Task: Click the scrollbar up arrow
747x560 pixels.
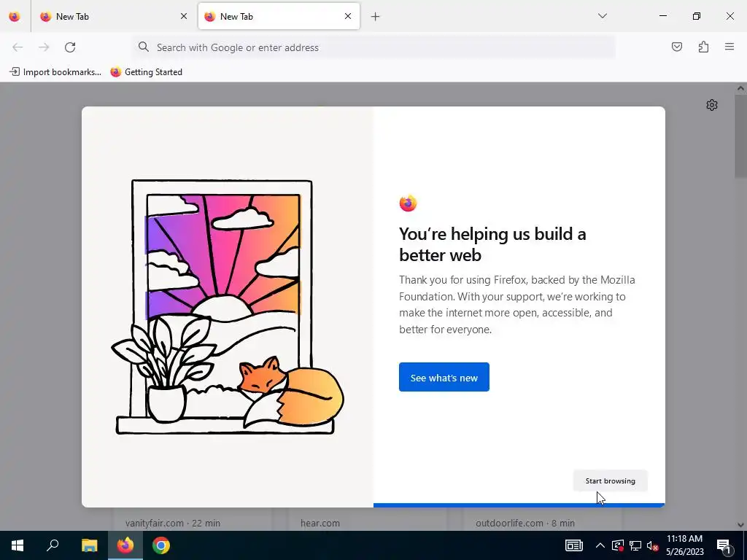Action: pos(741,88)
